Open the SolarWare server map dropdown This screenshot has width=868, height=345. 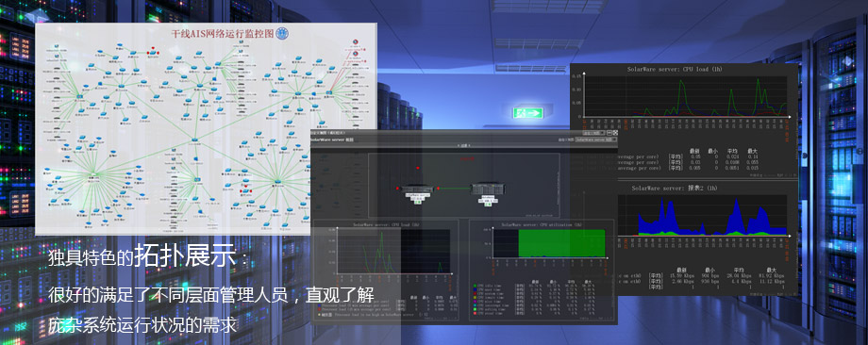595,140
